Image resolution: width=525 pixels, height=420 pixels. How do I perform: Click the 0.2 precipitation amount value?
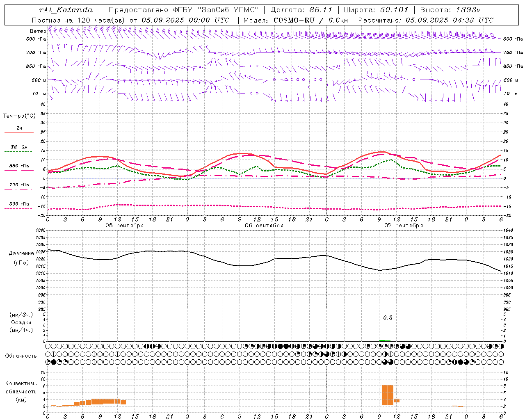pos(388,318)
